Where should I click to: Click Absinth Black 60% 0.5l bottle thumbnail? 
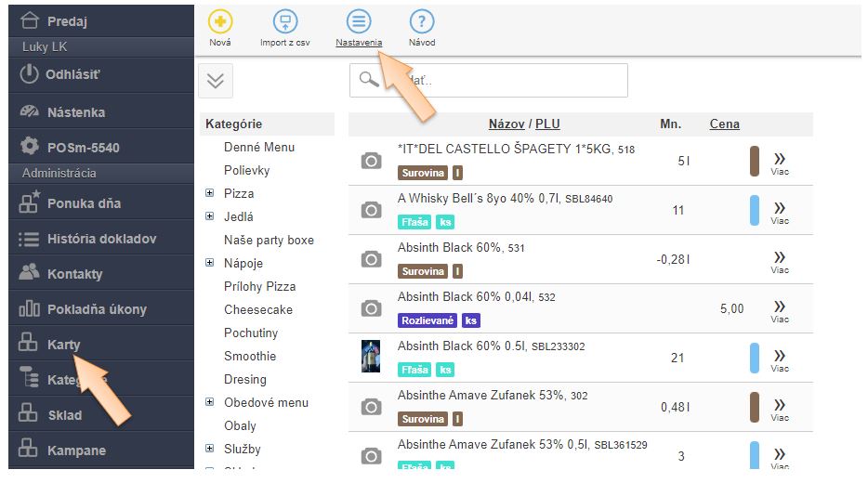(x=371, y=358)
